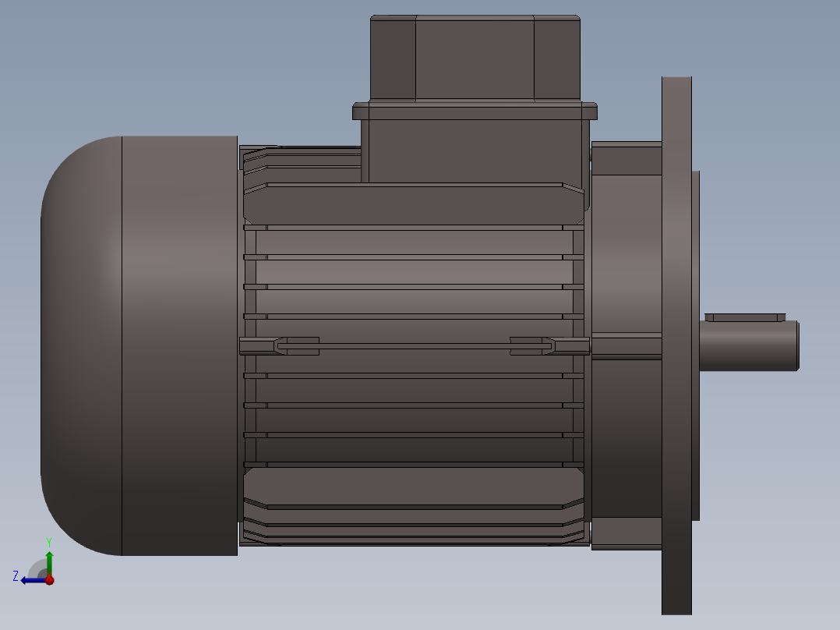Image resolution: width=840 pixels, height=630 pixels.
Task: Select the wide bottom pad of stator housing
Action: click(414, 487)
